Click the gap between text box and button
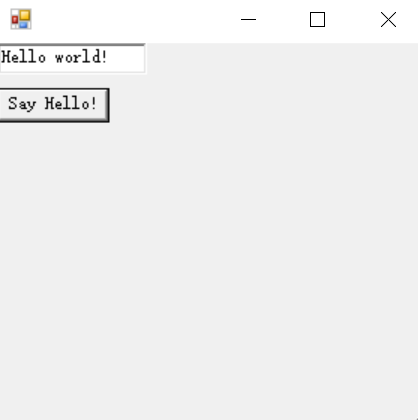The image size is (418, 420). click(72, 81)
